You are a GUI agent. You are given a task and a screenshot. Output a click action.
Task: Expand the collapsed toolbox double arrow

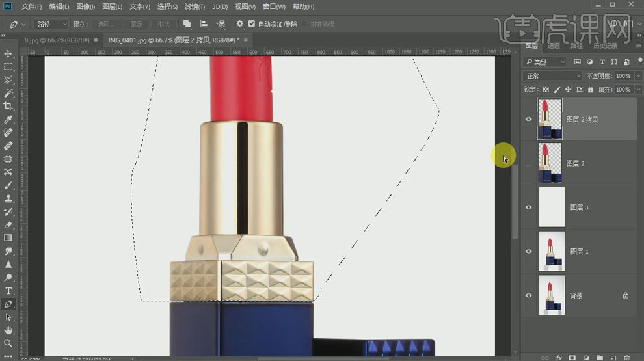3,36
